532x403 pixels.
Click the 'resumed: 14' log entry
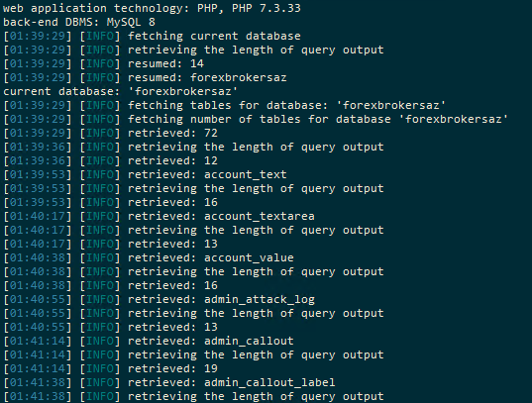[165, 63]
